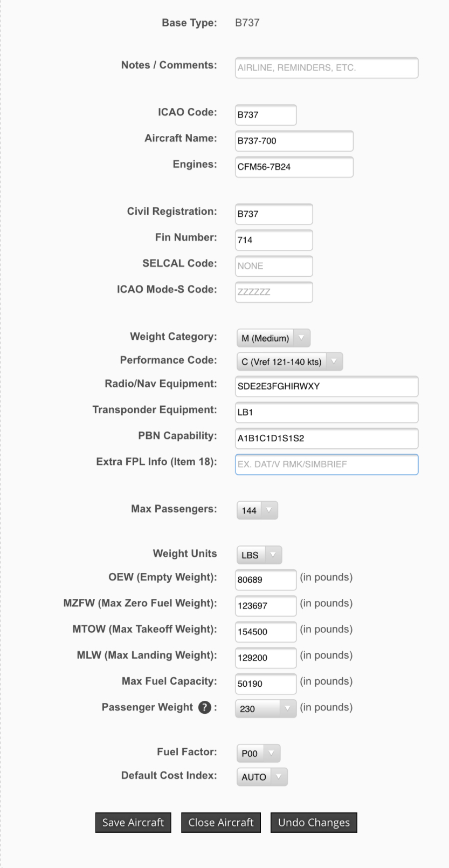Open the Default Cost Index dropdown
449x868 pixels.
click(262, 777)
